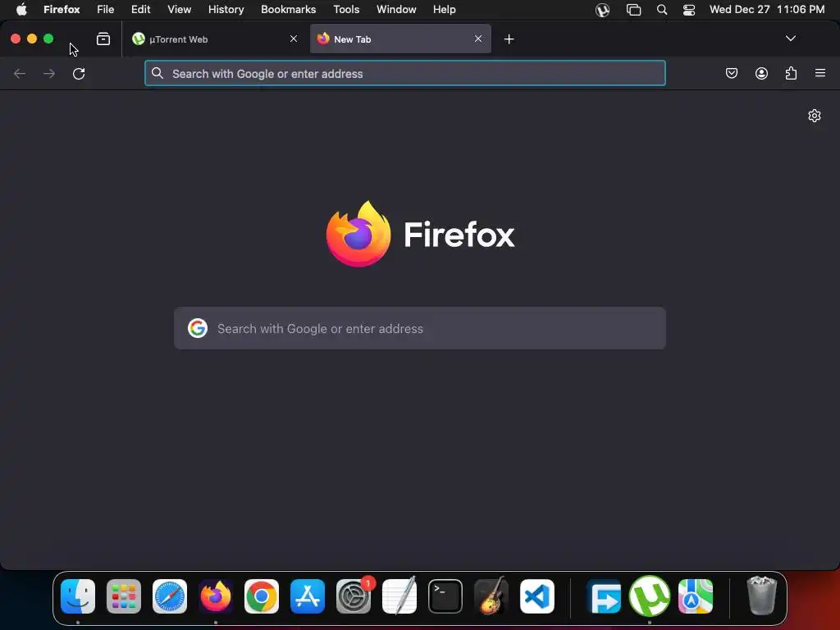
Task: Go forward one page in history
Action: pos(49,73)
